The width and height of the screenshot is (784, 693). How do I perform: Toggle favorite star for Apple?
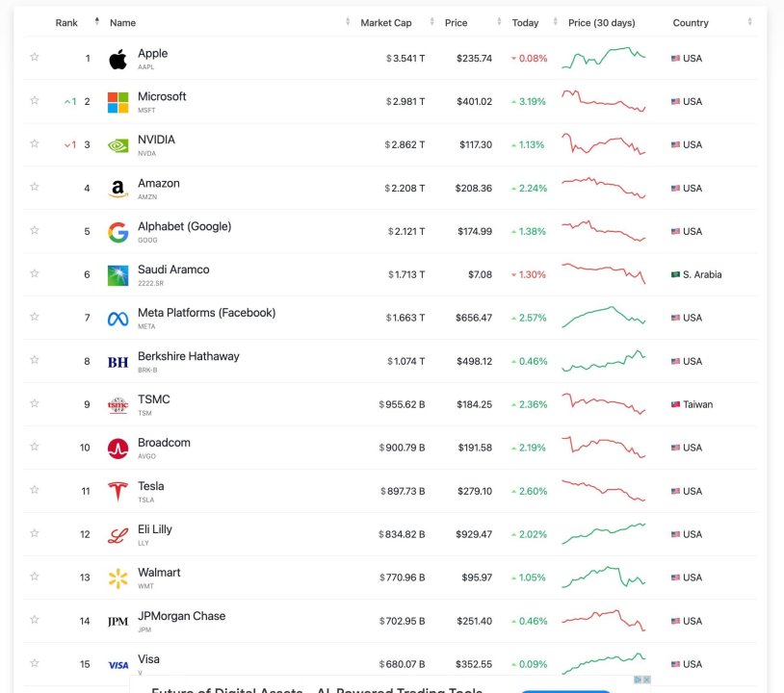pos(35,58)
